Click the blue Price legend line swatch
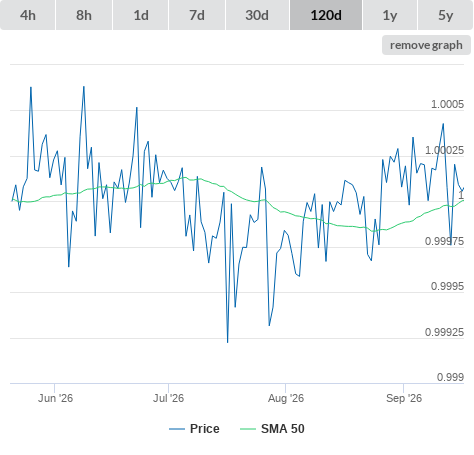Image resolution: width=474 pixels, height=455 pixels. click(x=177, y=429)
